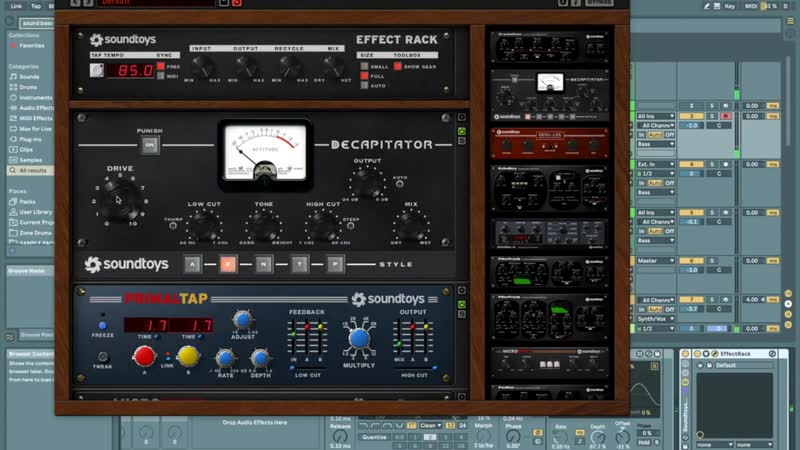Open Ext. In input type dropdown
The image size is (800, 450).
[656, 164]
